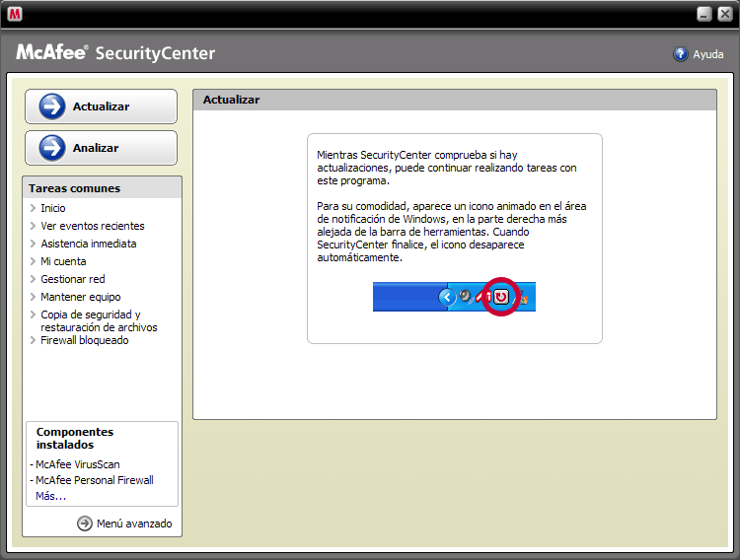Expand the Mantener equipo chevron arrow

tap(33, 298)
